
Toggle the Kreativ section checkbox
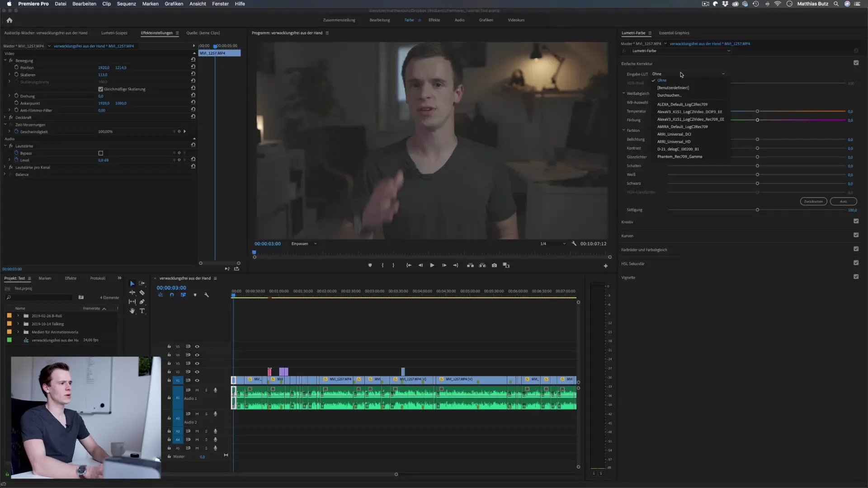[x=856, y=221]
